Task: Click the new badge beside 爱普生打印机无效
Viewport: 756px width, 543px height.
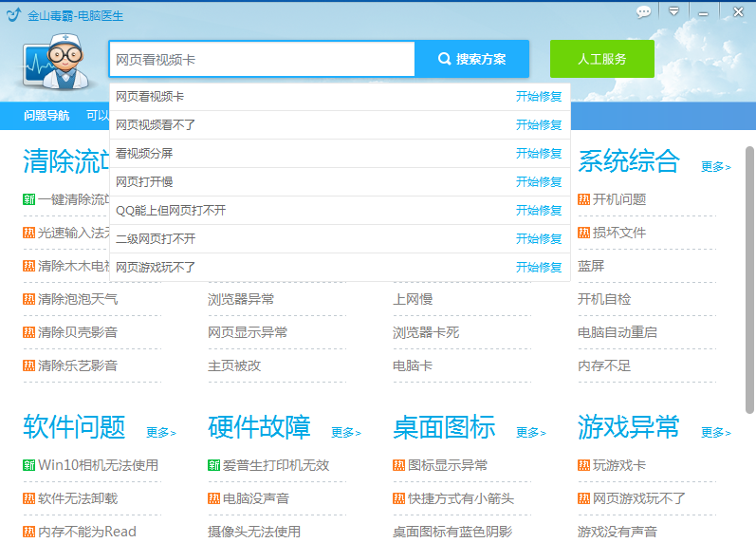Action: [x=213, y=465]
